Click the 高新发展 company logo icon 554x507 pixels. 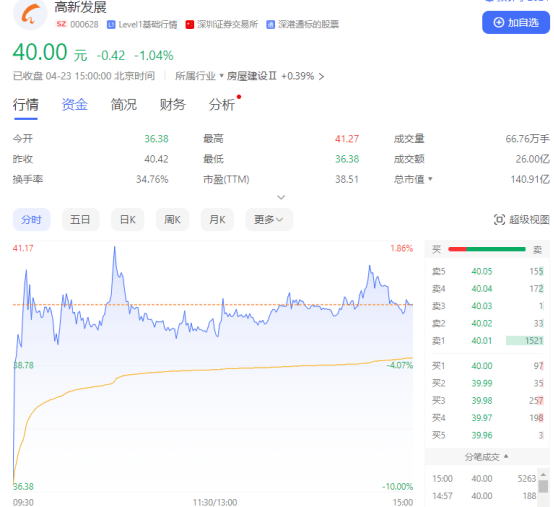point(30,14)
